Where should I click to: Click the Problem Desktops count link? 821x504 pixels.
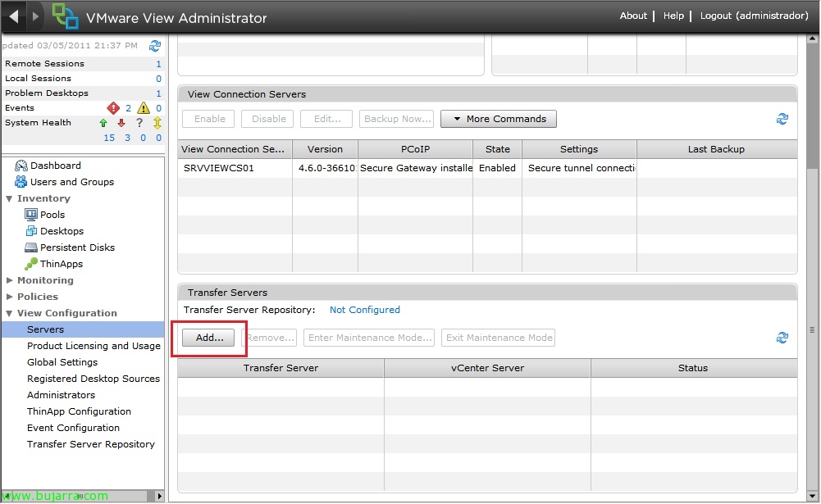click(158, 93)
